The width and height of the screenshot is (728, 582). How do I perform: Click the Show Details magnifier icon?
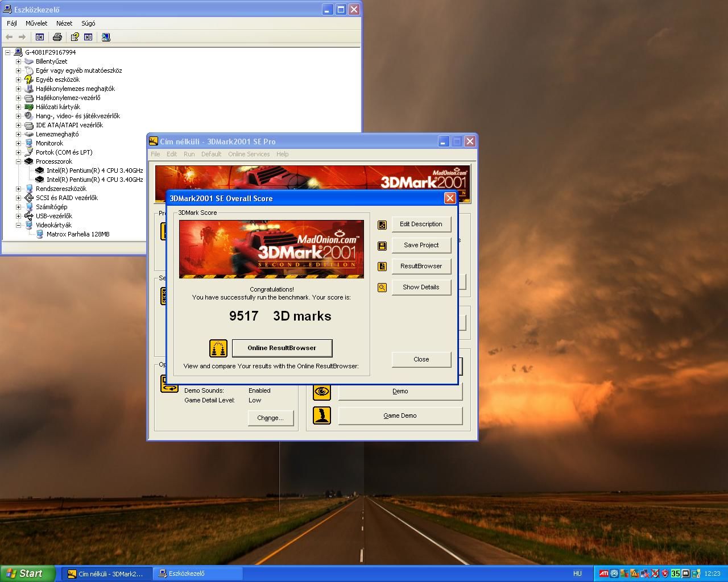coord(382,288)
